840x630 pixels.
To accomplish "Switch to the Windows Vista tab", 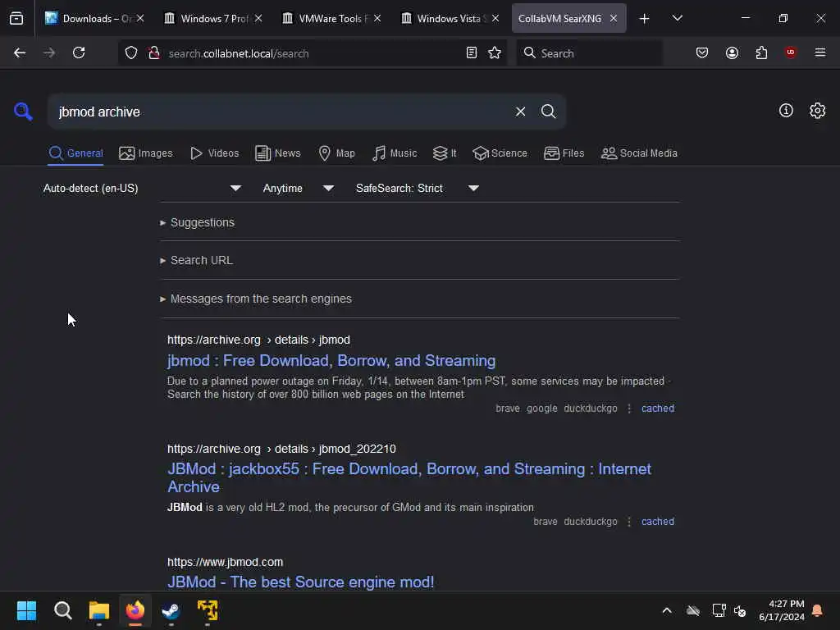I will [450, 19].
